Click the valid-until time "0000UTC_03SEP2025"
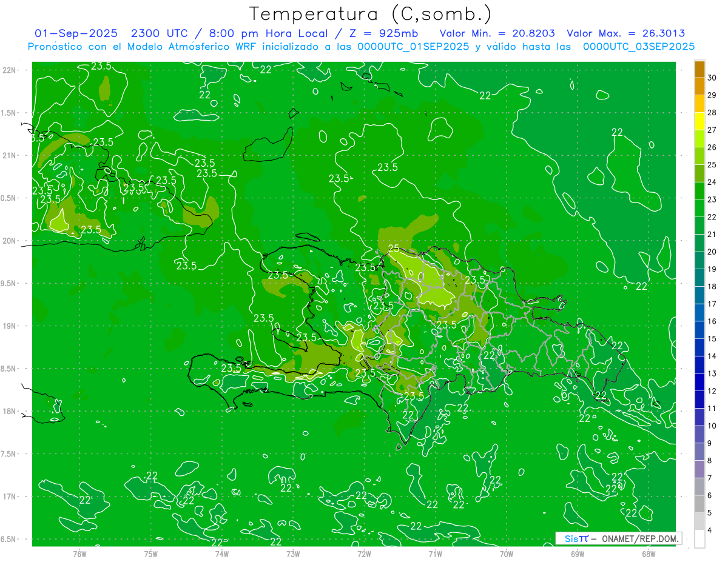The width and height of the screenshot is (728, 562). 638,47
